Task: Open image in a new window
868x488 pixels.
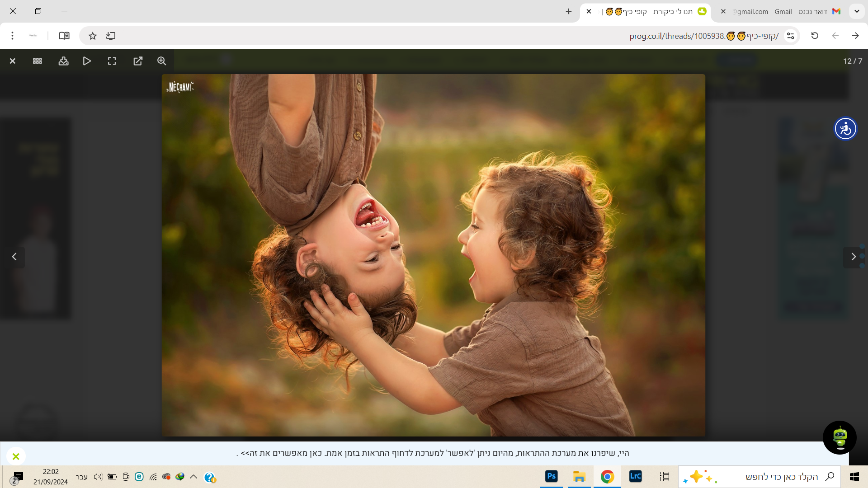Action: click(138, 61)
